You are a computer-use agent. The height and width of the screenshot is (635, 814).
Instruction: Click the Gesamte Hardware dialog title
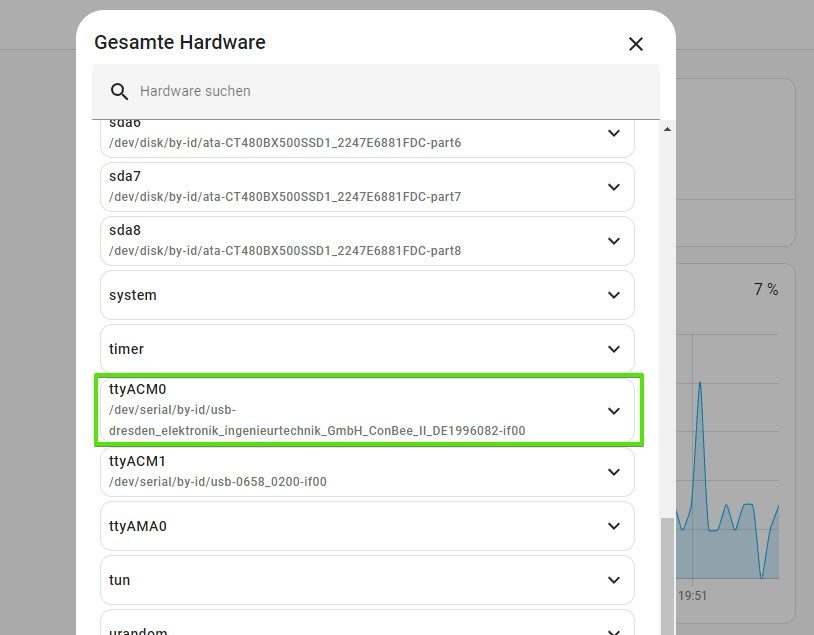tap(180, 42)
